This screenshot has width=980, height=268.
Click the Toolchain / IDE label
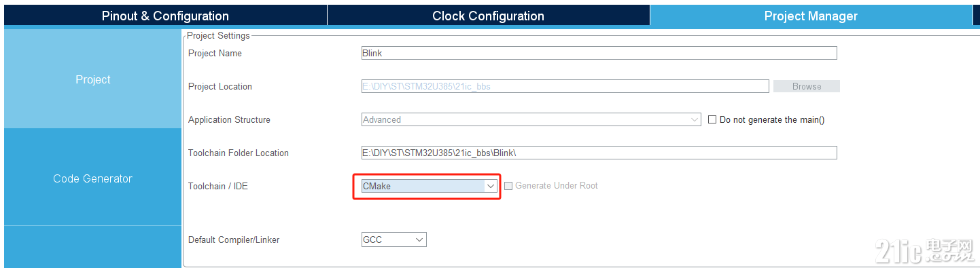coord(217,186)
